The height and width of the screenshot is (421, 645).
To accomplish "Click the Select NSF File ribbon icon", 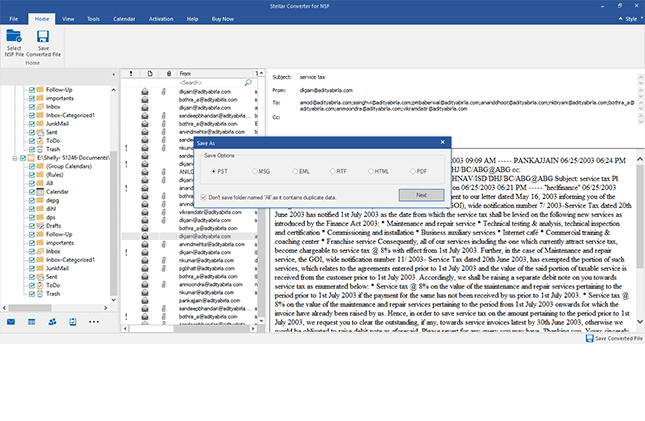I will [15, 40].
